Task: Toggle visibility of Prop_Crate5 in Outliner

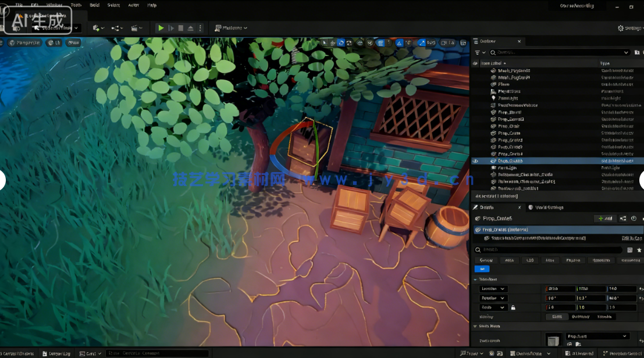Action: [475, 161]
